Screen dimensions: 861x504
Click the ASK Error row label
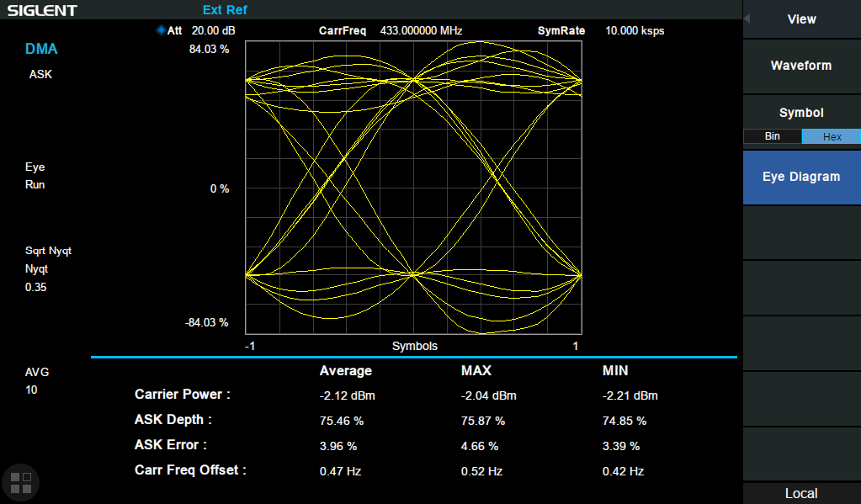click(171, 445)
